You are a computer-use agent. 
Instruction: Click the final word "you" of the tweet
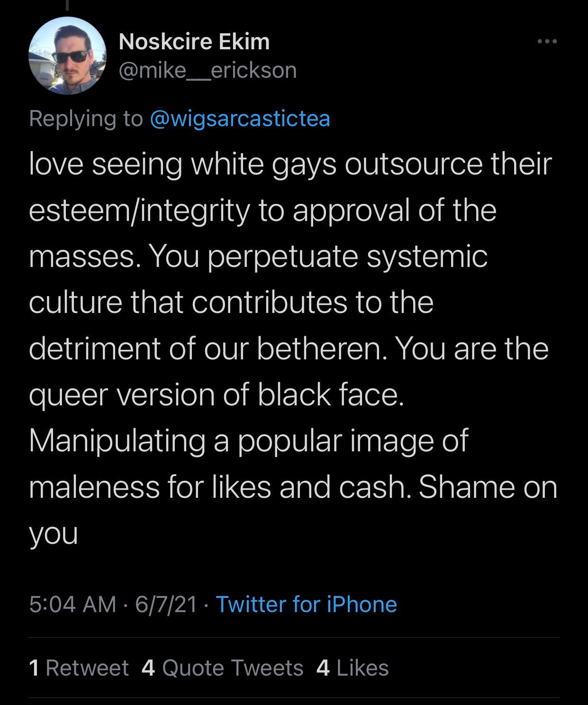(x=53, y=534)
